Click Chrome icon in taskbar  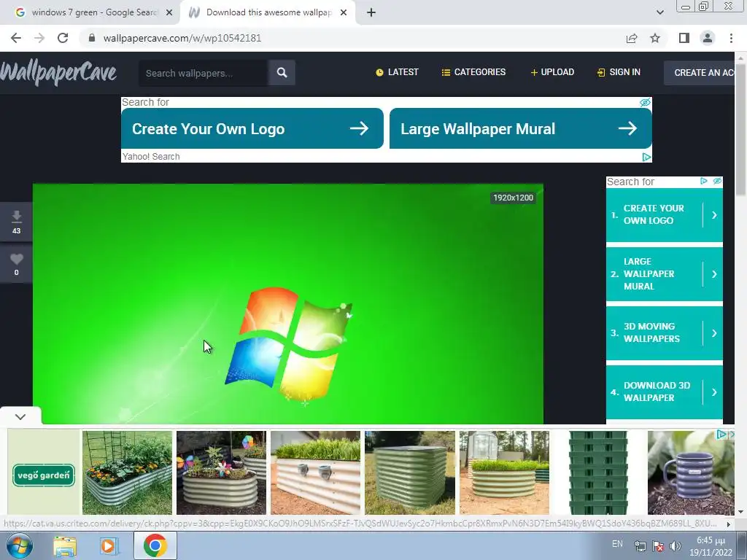pos(155,545)
